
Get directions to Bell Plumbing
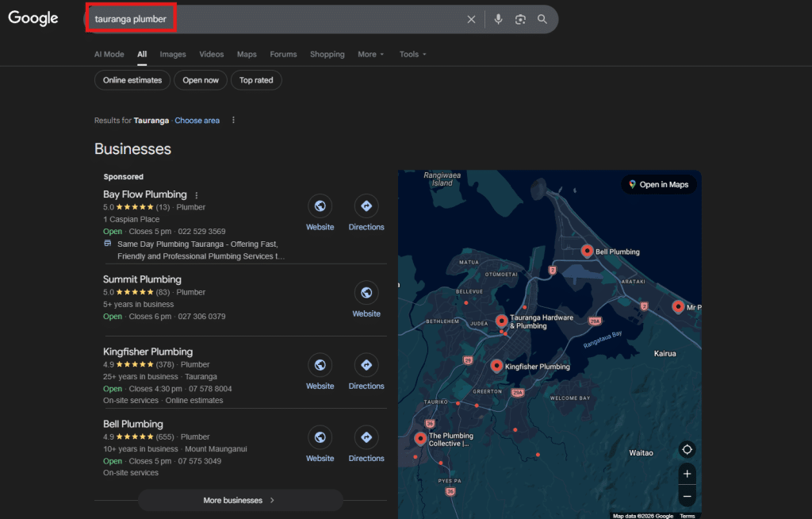pos(366,437)
